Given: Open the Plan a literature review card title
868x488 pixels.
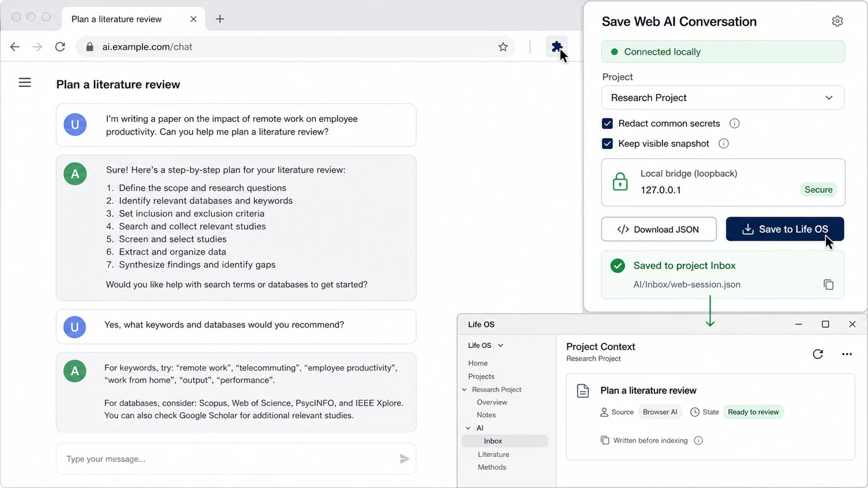Looking at the screenshot, I should pos(648,390).
